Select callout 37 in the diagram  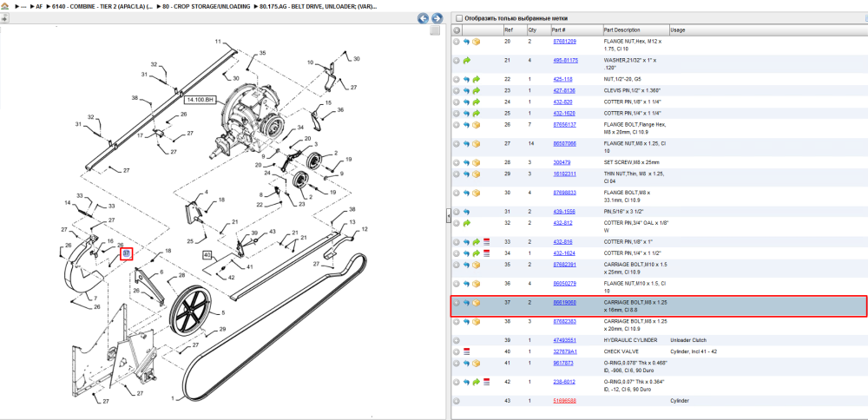(127, 253)
